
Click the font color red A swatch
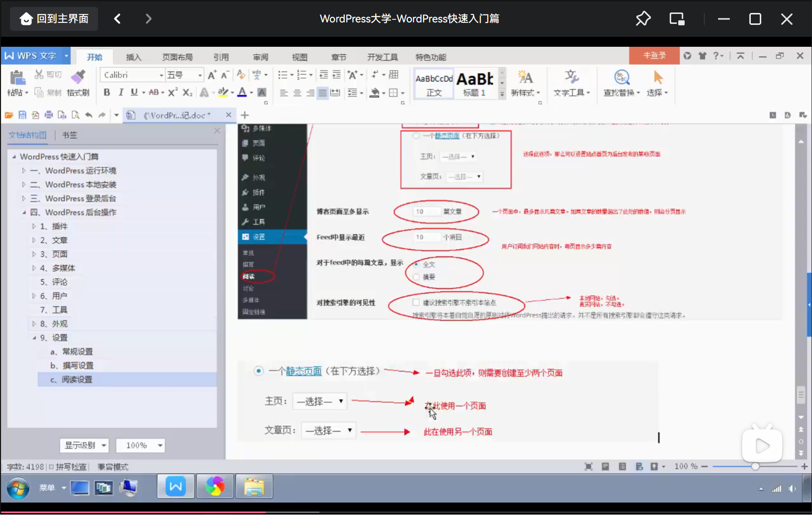click(242, 93)
